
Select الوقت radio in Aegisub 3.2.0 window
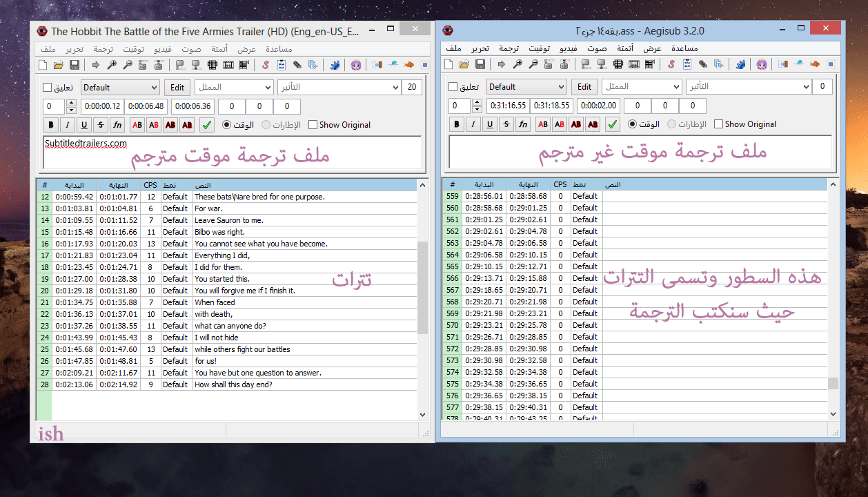[632, 124]
